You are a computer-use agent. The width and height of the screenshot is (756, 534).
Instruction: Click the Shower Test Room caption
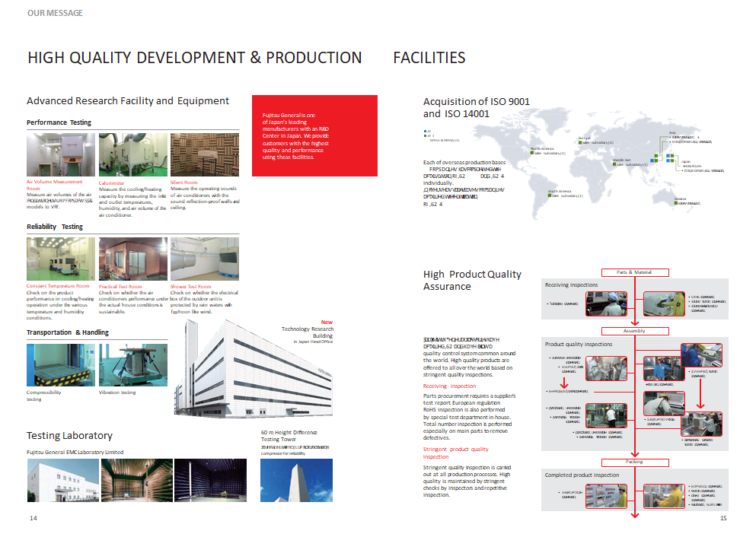pos(190,286)
